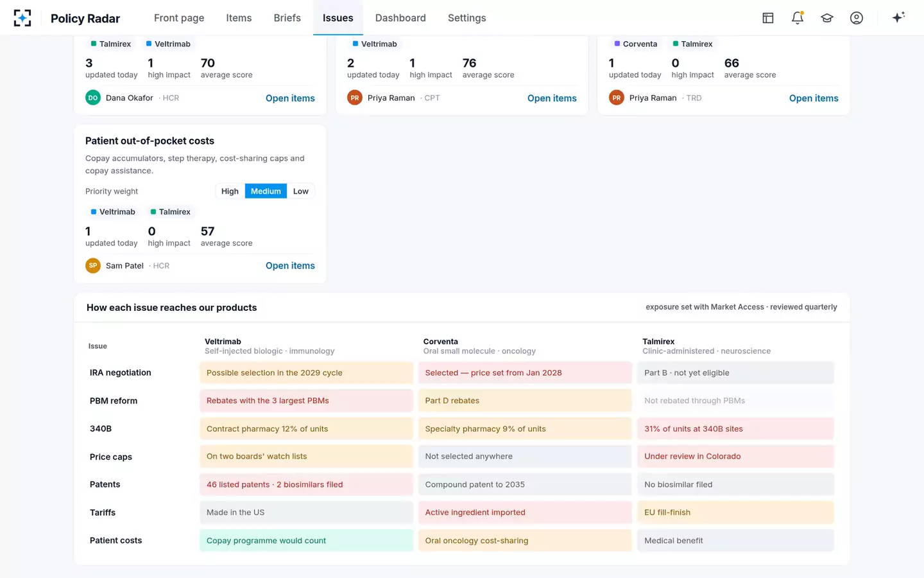Switch to the Items tab
The width and height of the screenshot is (924, 578).
coord(239,18)
